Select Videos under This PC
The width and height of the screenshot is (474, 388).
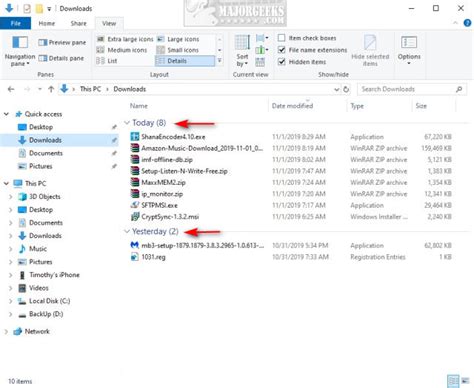tap(39, 288)
